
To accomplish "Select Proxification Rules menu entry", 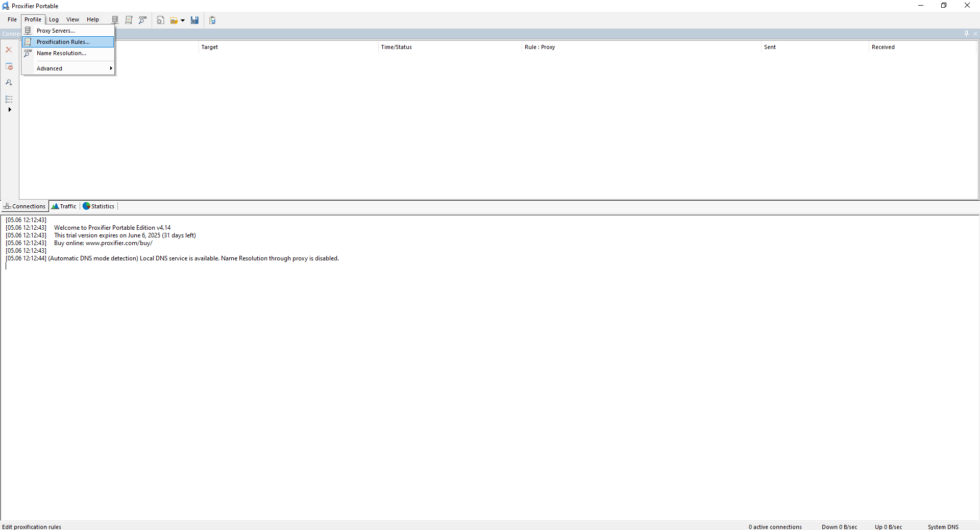I will click(x=63, y=42).
